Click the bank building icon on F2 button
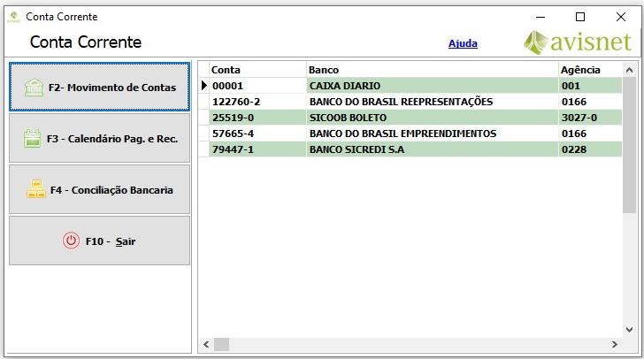644x359 pixels. point(34,88)
